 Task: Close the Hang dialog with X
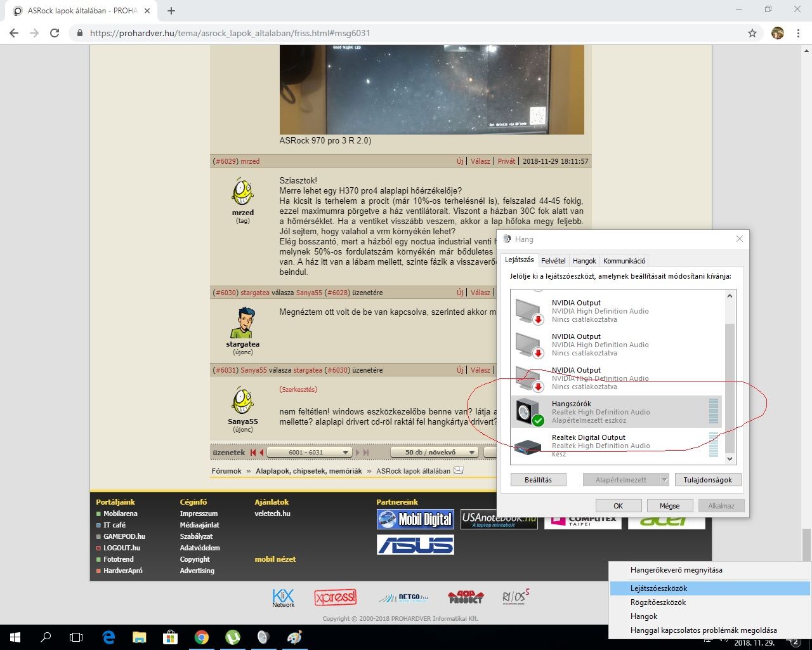click(739, 239)
